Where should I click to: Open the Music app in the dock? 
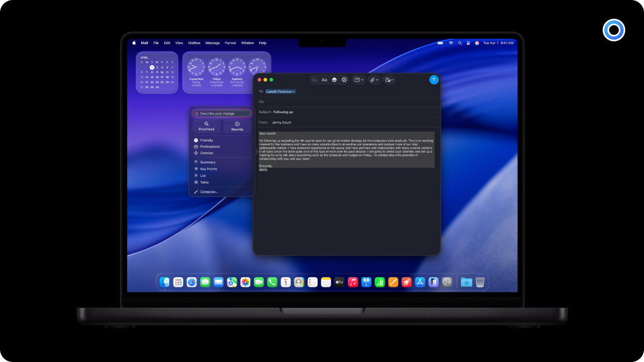[x=353, y=282]
